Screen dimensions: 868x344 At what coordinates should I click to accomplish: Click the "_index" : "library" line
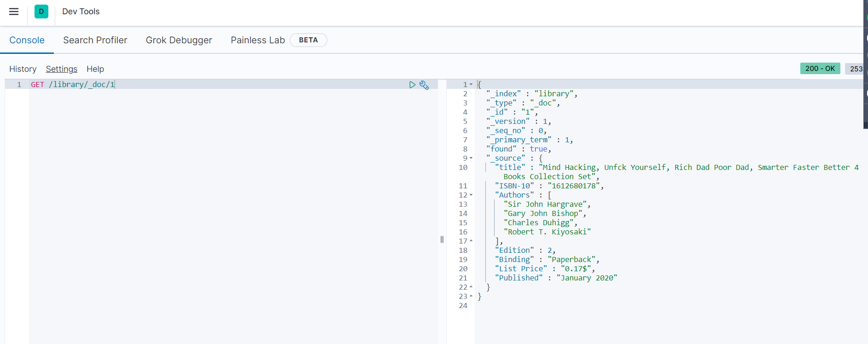click(532, 94)
